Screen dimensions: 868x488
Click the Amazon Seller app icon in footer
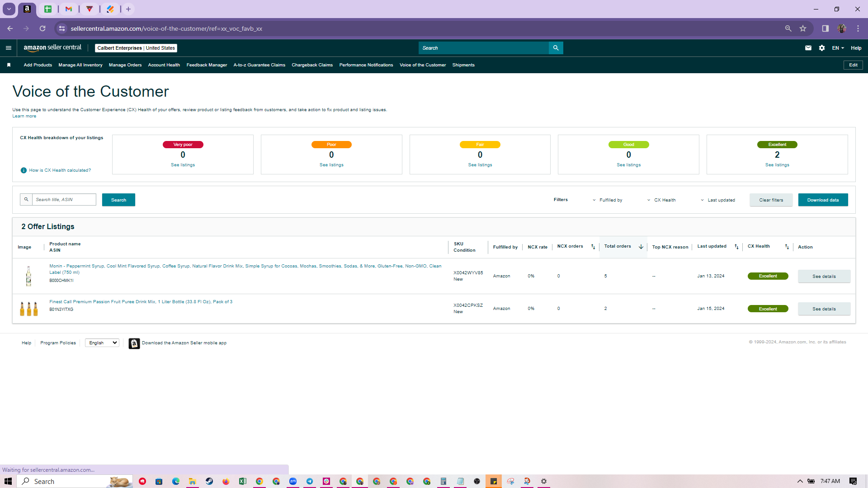click(134, 343)
